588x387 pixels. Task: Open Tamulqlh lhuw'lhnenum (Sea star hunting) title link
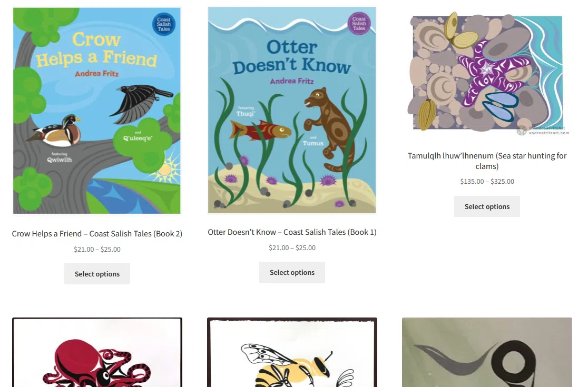pos(487,161)
